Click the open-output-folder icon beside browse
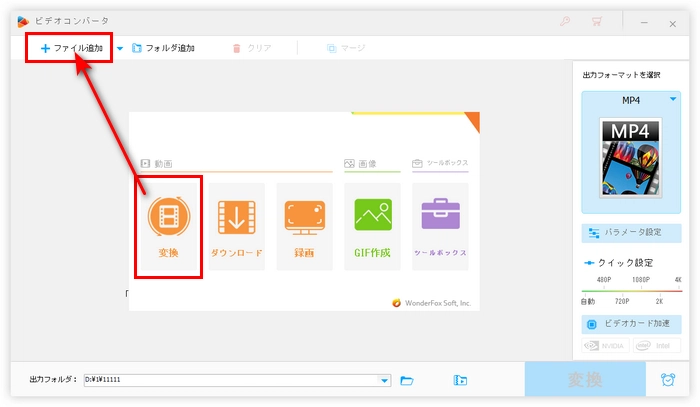 pyautogui.click(x=460, y=380)
